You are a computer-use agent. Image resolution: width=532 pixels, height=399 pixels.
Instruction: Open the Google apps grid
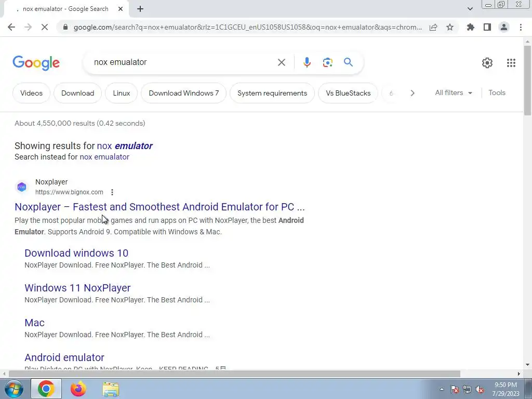[511, 62]
